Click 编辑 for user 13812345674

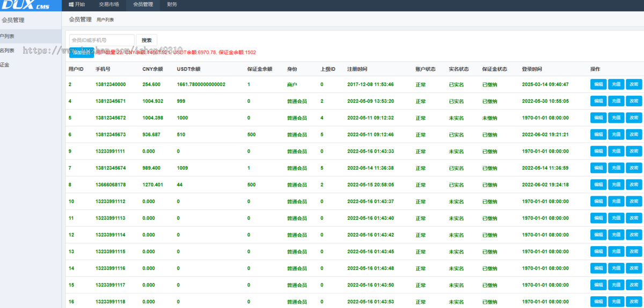(598, 168)
